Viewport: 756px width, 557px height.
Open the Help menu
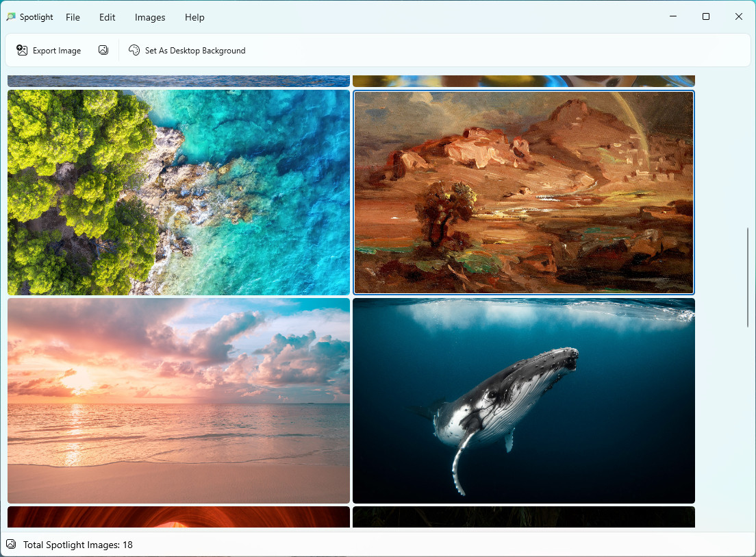[194, 17]
